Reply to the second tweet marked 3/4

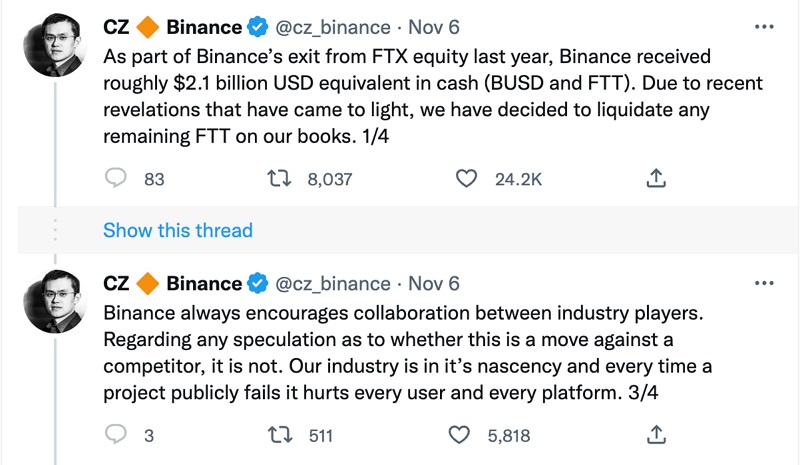coord(117,435)
